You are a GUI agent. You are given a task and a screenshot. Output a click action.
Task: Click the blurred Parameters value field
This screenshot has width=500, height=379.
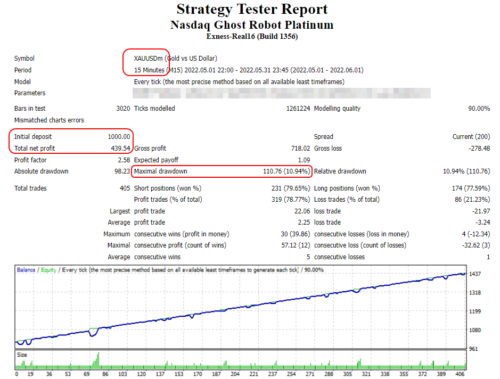point(282,93)
